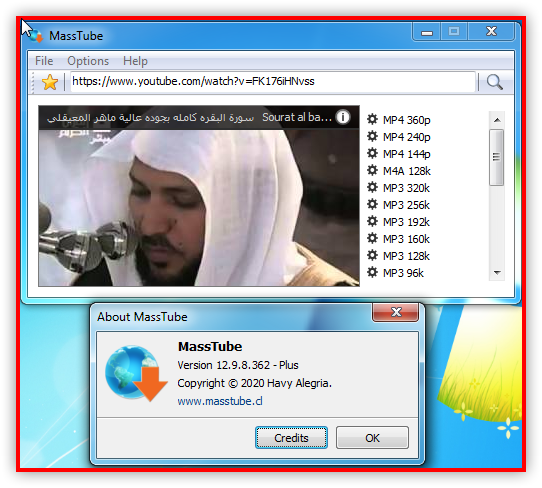Click the gear icon beside MP3 96k
The width and height of the screenshot is (542, 488).
[x=372, y=272]
